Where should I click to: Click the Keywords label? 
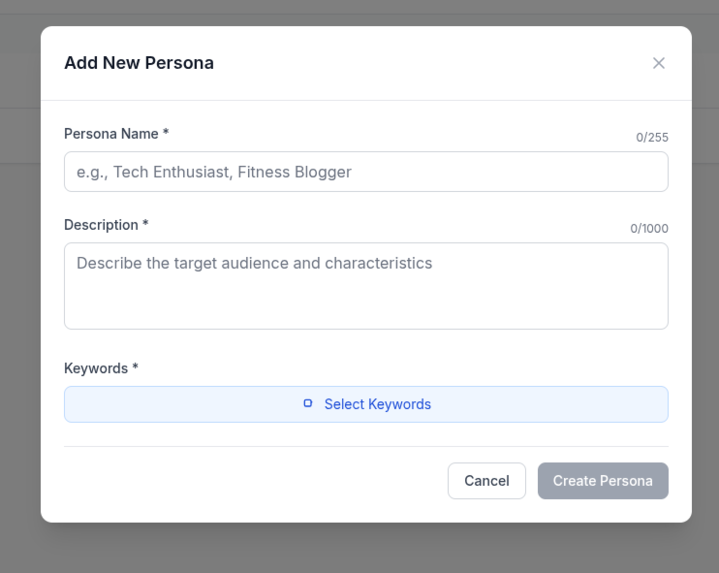(x=96, y=368)
